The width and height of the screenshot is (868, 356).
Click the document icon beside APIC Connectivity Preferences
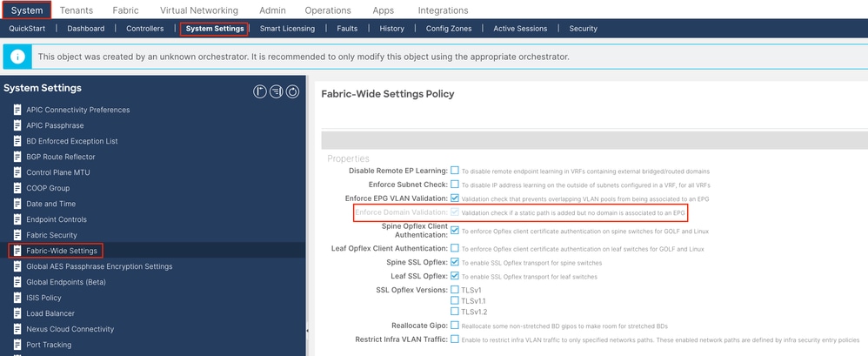coord(17,110)
